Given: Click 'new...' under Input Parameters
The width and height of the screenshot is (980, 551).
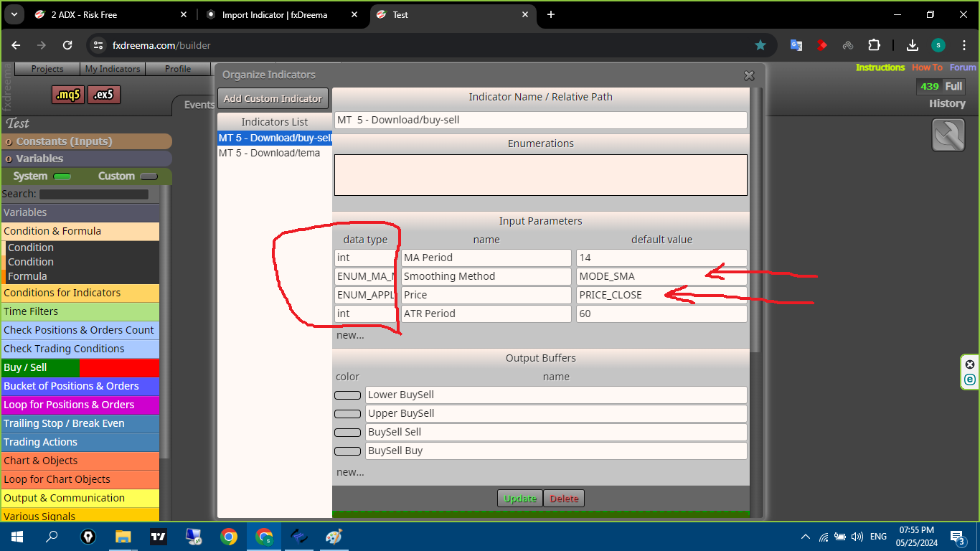Looking at the screenshot, I should [350, 335].
